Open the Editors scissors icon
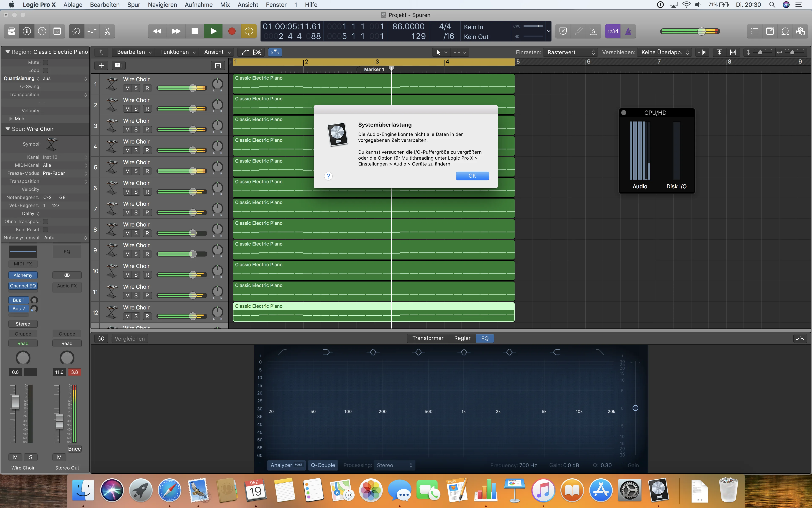Viewport: 812px width, 508px height. (107, 31)
